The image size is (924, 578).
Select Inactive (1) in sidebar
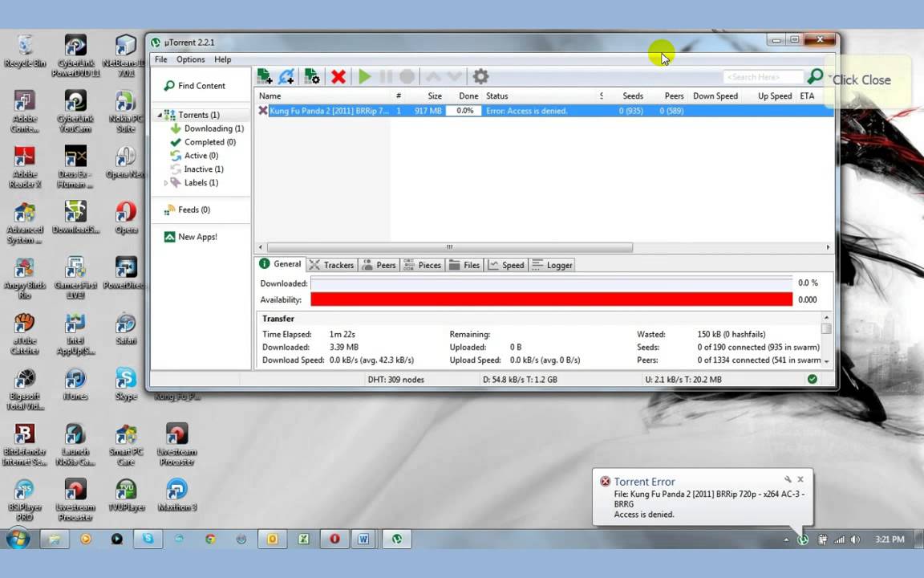click(x=197, y=169)
